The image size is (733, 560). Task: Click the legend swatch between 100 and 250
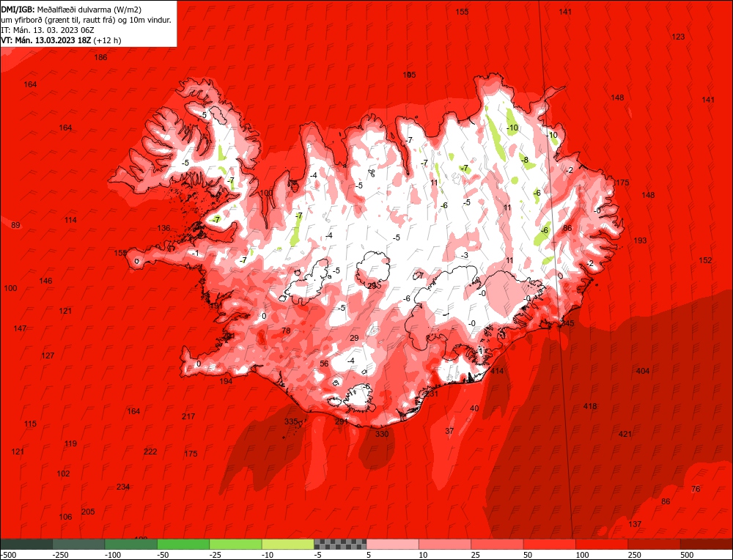click(603, 544)
